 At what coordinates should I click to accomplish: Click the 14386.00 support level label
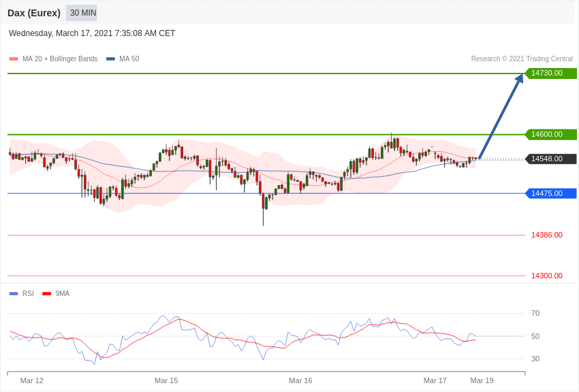point(546,235)
